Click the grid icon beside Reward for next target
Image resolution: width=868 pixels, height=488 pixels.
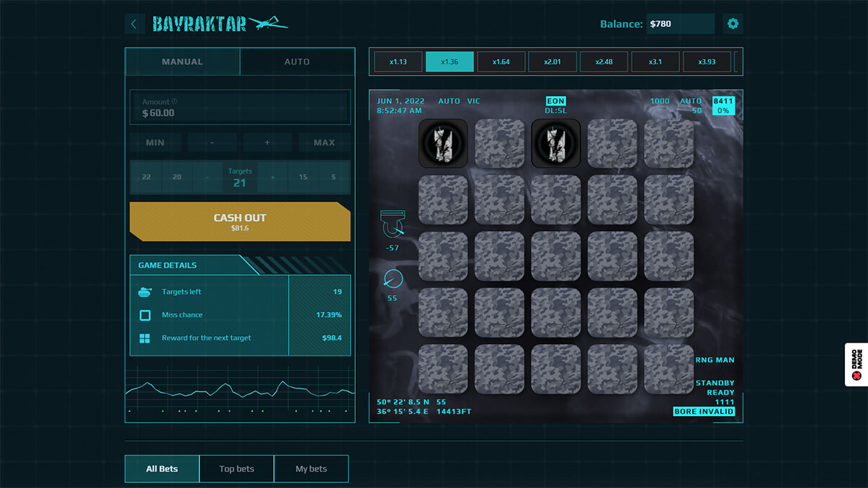145,338
